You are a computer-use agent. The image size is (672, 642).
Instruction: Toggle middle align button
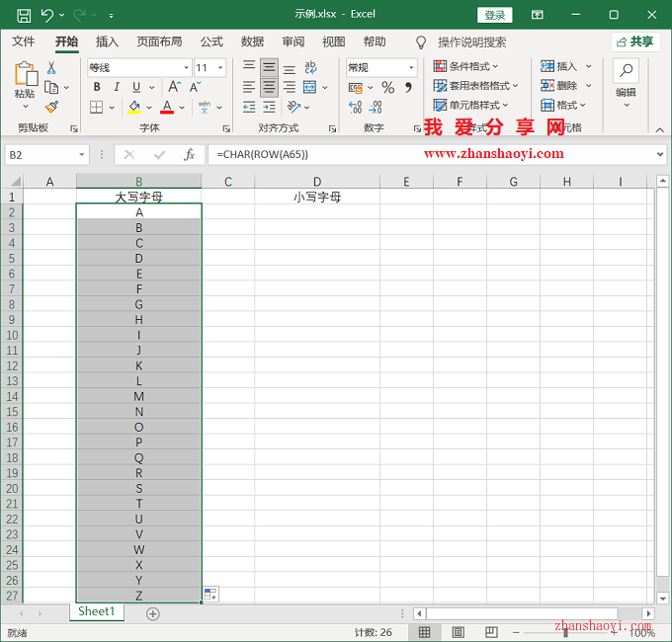click(269, 67)
